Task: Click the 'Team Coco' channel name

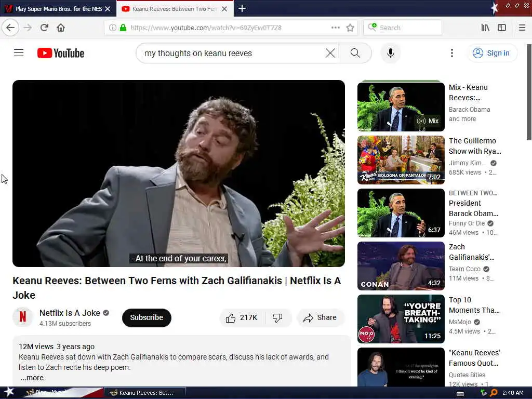Action: click(x=464, y=269)
